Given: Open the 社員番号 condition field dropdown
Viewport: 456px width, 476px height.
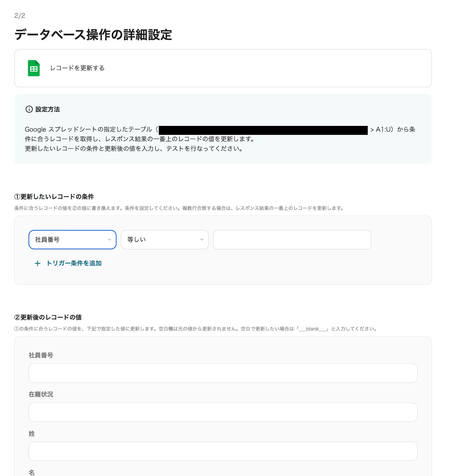Looking at the screenshot, I should (72, 239).
